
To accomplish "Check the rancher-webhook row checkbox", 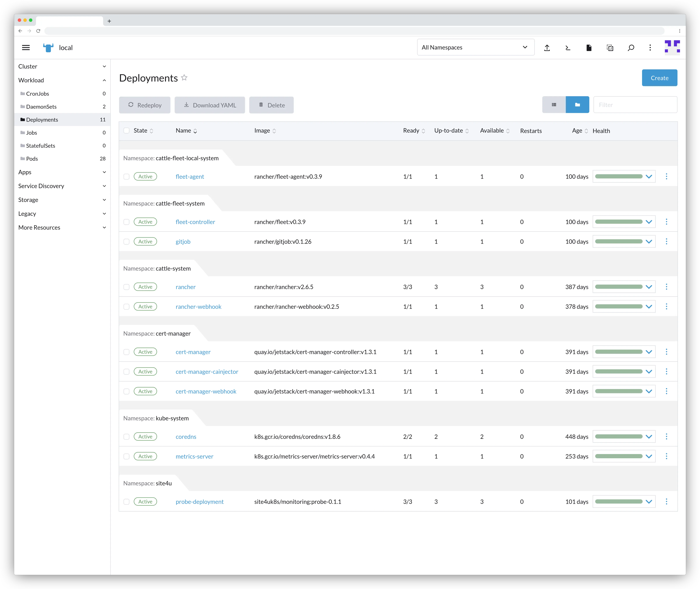I will click(126, 307).
